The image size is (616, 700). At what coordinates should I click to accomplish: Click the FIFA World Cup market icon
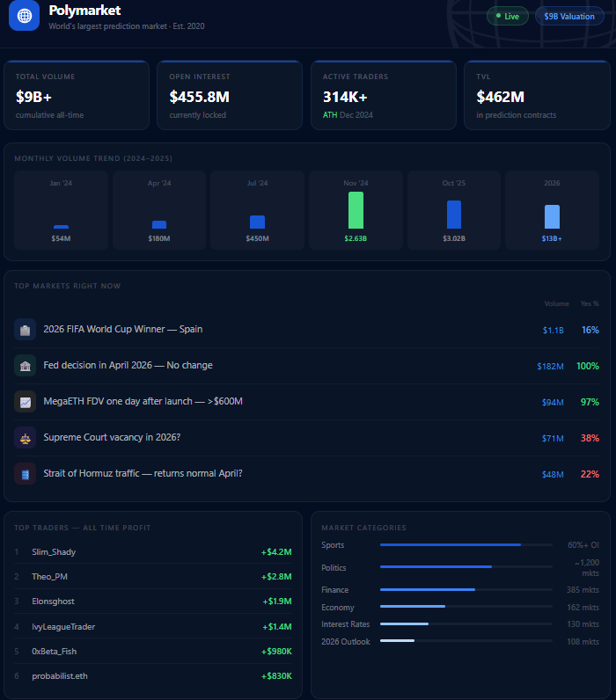click(x=25, y=330)
